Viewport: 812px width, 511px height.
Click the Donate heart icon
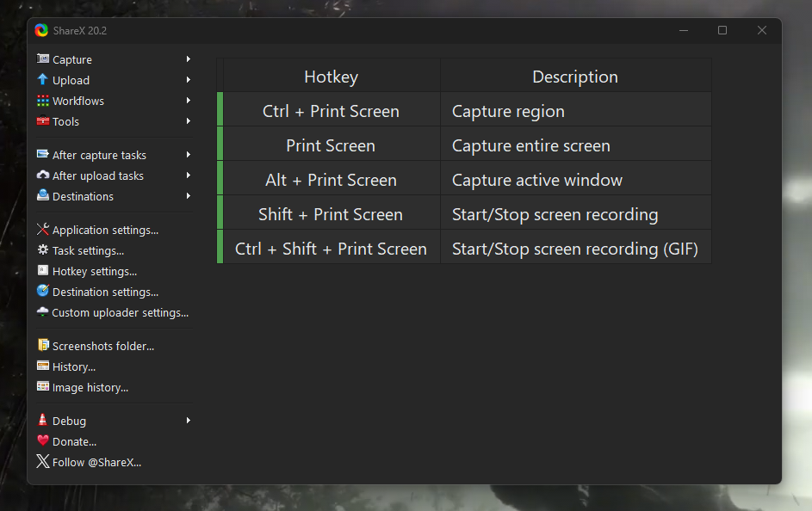coord(43,440)
